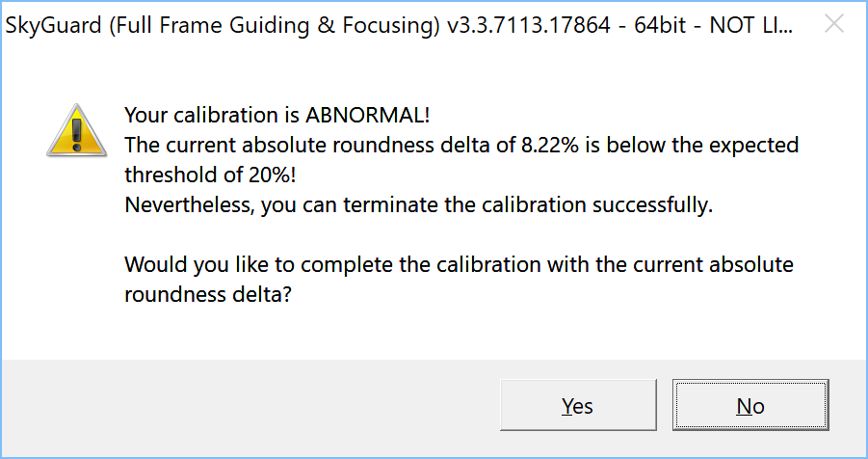Image resolution: width=868 pixels, height=459 pixels.
Task: Click "(Full Frame Guiding & Focusing)" title text
Action: (273, 27)
